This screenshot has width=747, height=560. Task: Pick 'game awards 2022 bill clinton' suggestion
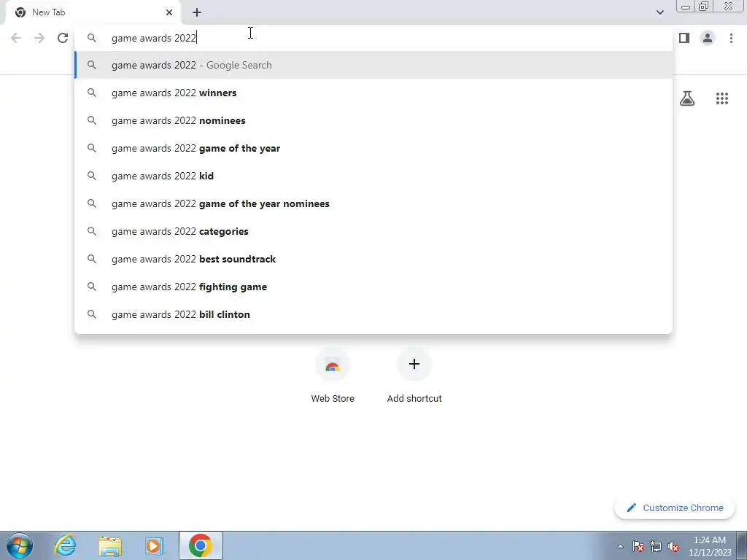point(373,314)
